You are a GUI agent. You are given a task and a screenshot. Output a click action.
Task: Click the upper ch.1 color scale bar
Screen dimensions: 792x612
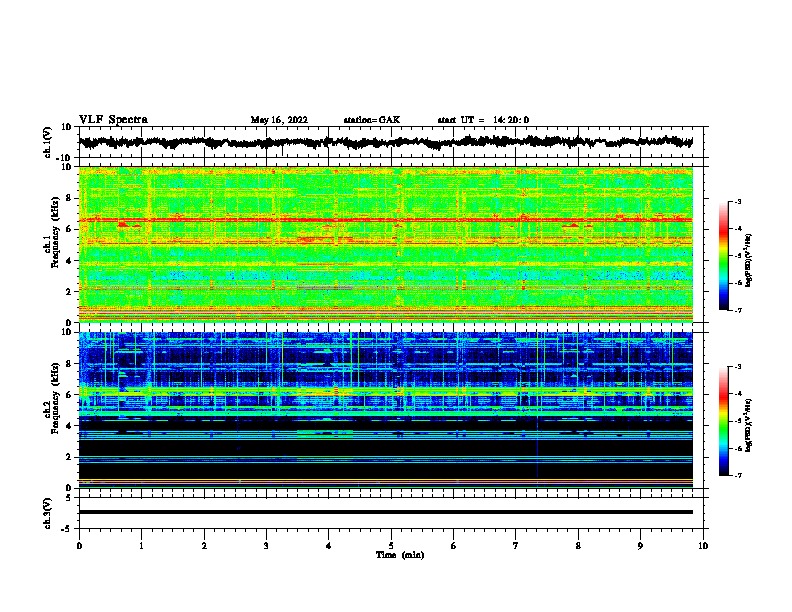723,256
